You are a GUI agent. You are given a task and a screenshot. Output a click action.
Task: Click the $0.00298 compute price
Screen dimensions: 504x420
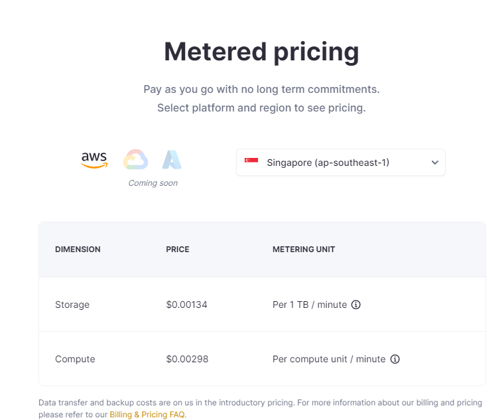pos(187,359)
